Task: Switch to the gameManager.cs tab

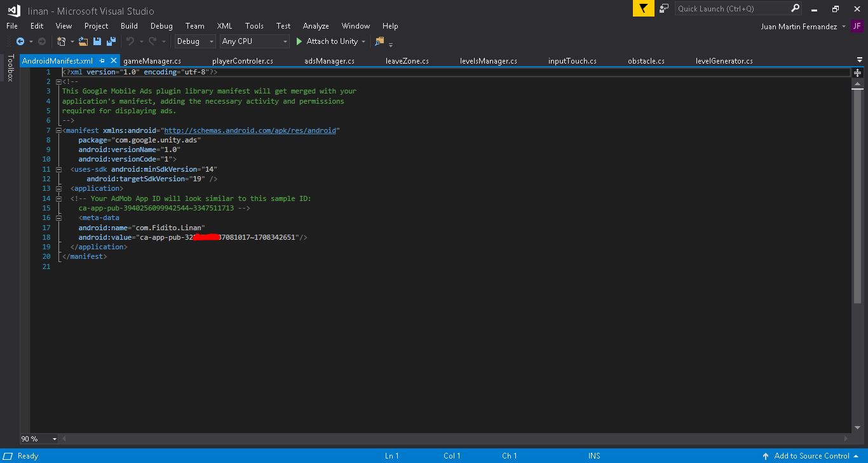Action: (x=152, y=61)
